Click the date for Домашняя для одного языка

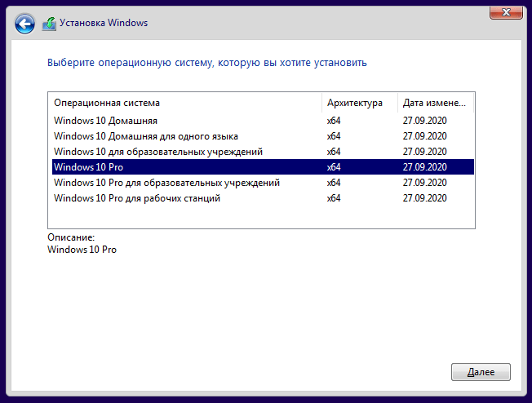[424, 136]
